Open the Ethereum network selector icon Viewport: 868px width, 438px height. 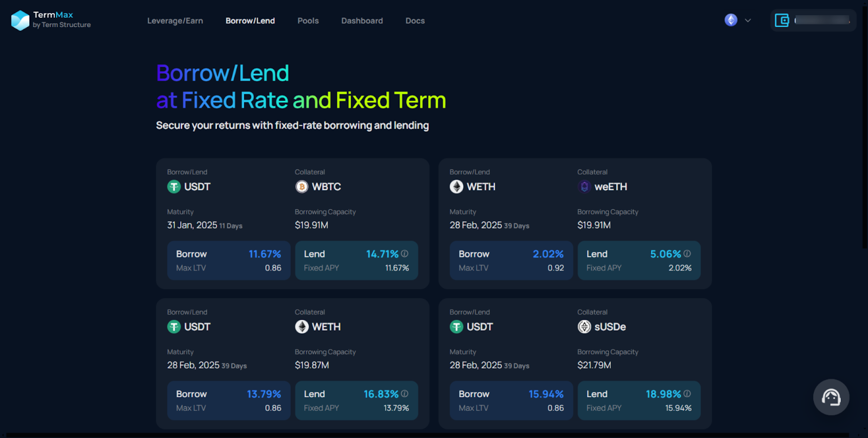click(731, 20)
